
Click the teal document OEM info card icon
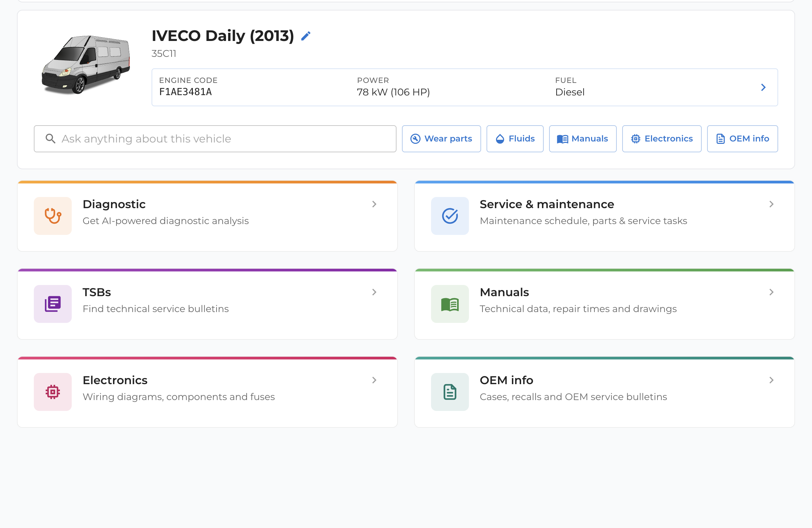(x=450, y=392)
